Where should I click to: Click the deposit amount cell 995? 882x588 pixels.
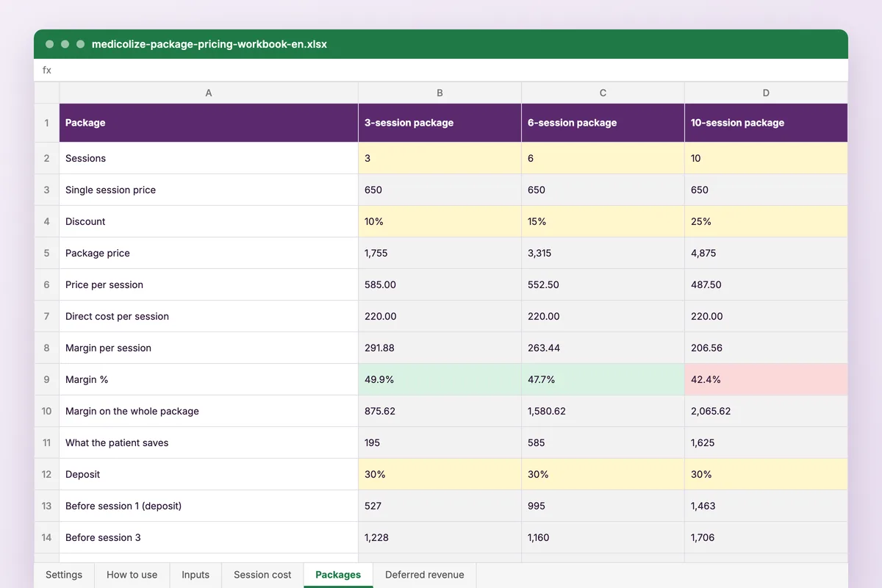[603, 506]
